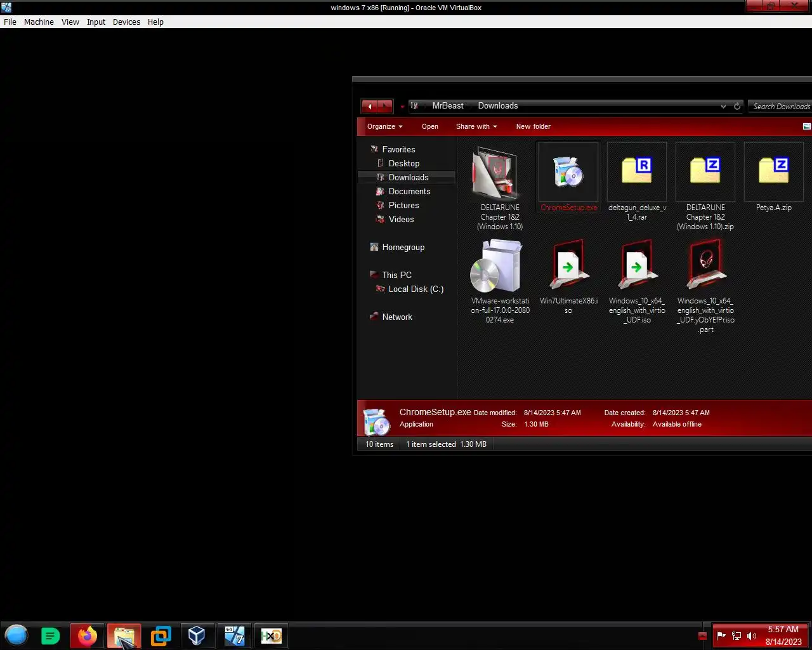Click MrBeast in the address breadcrumb
This screenshot has width=812, height=650.
pyautogui.click(x=448, y=106)
